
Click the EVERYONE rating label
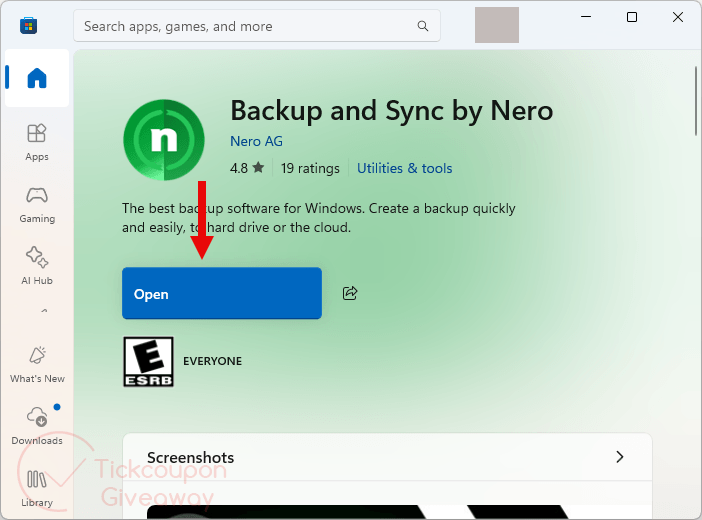tap(212, 361)
